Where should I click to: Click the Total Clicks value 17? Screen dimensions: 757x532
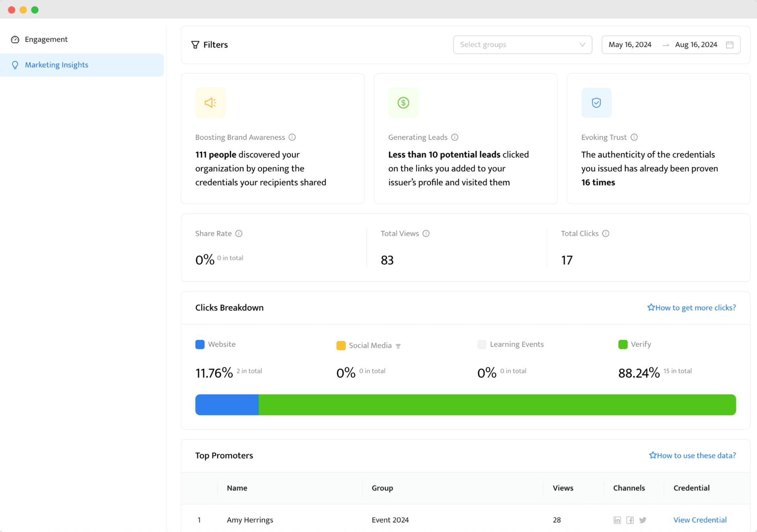pyautogui.click(x=567, y=260)
